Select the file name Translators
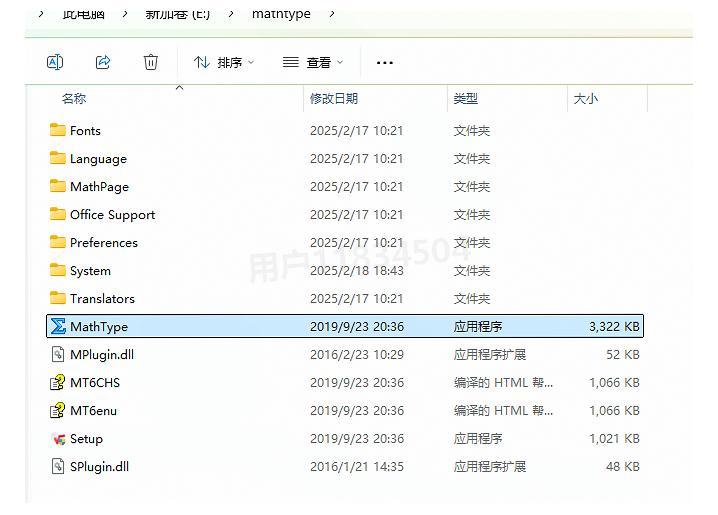Screen dimensions: 718x515 [x=103, y=299]
